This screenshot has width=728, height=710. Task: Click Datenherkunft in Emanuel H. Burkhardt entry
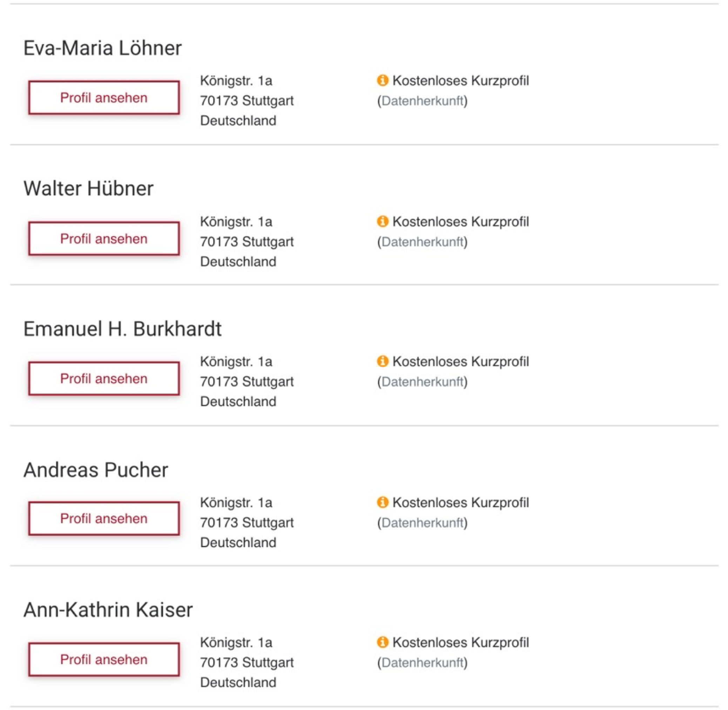pos(422,382)
